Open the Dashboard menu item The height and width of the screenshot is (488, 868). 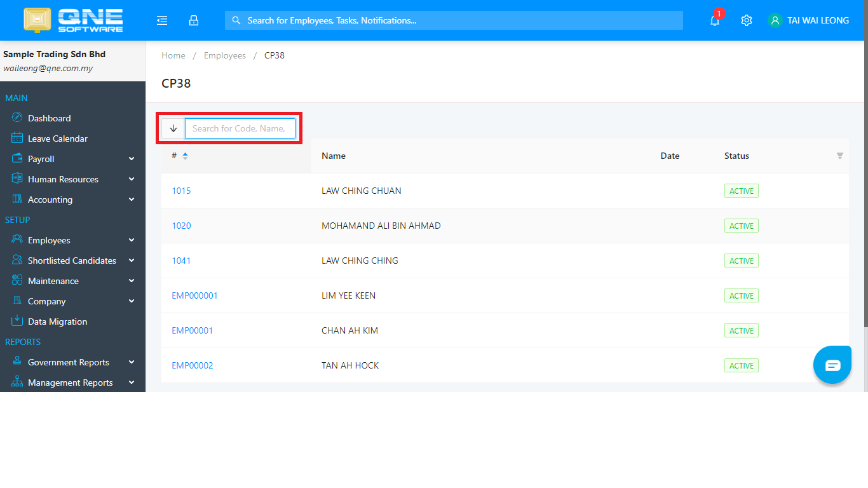[72, 118]
